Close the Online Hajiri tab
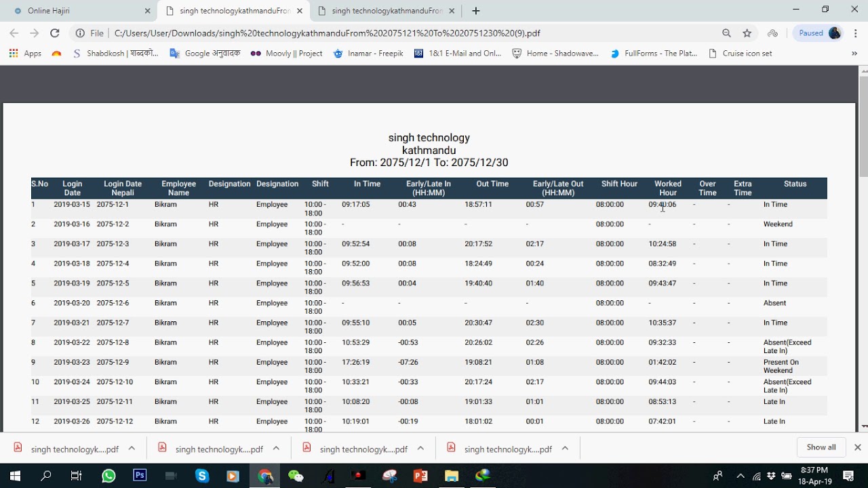This screenshot has height=488, width=868. click(x=148, y=11)
